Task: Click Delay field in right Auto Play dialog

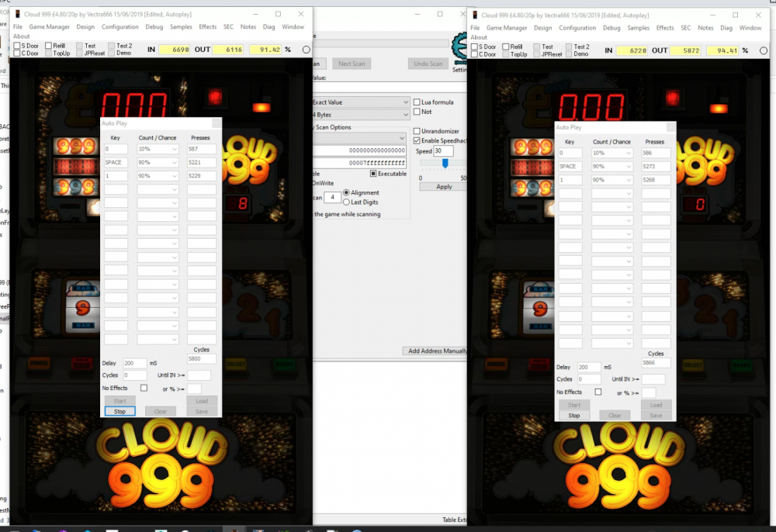Action: (588, 367)
